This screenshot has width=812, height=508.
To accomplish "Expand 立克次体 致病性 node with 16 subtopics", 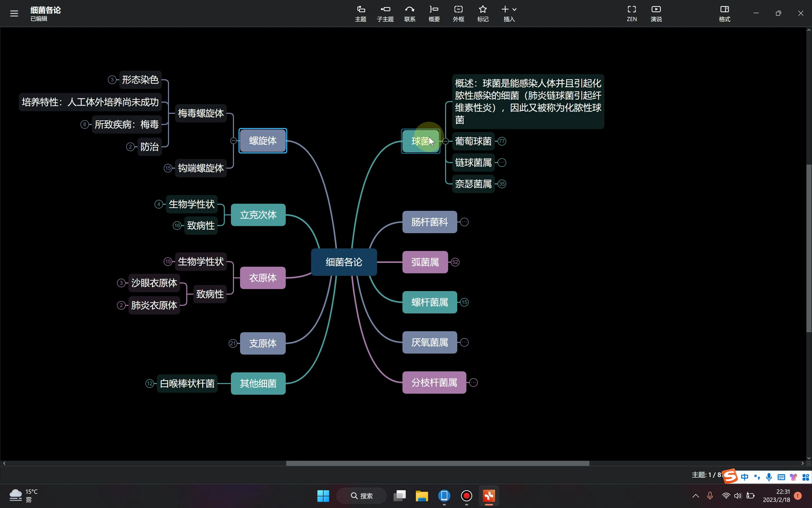I will coord(177,226).
